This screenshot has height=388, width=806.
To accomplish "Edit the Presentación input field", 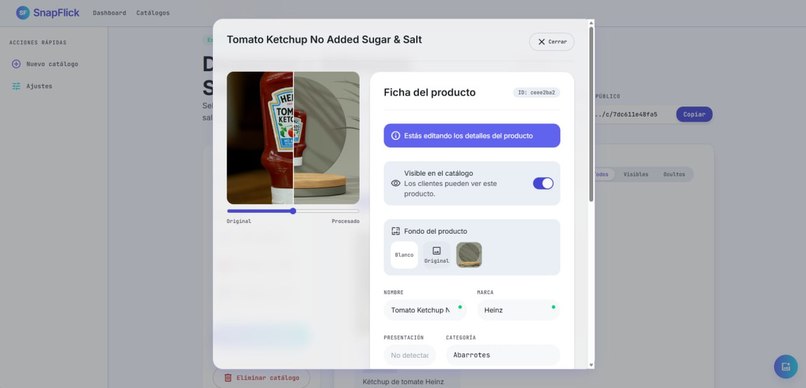I will tap(410, 355).
